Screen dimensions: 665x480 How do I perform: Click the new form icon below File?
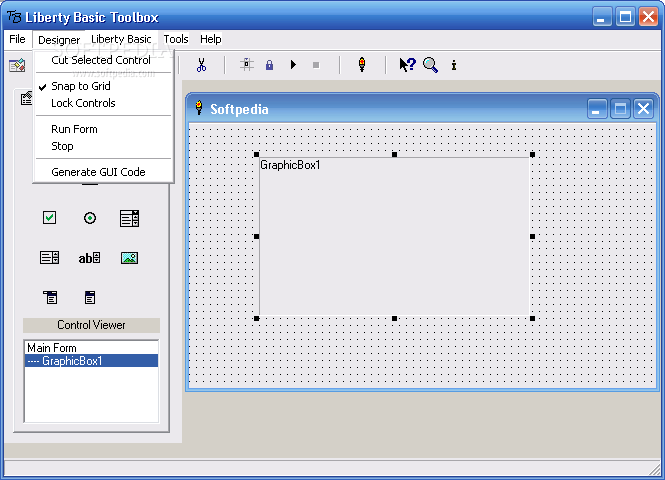(x=17, y=65)
